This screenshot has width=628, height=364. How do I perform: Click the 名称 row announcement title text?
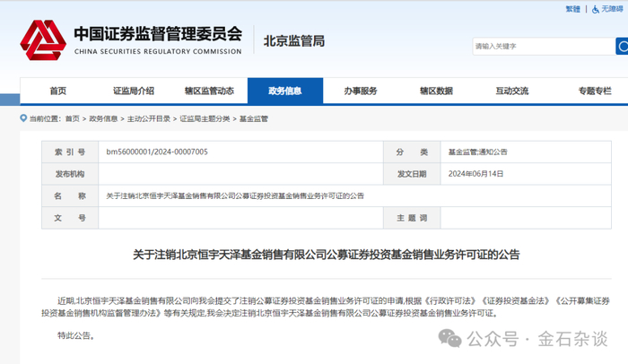tap(235, 195)
